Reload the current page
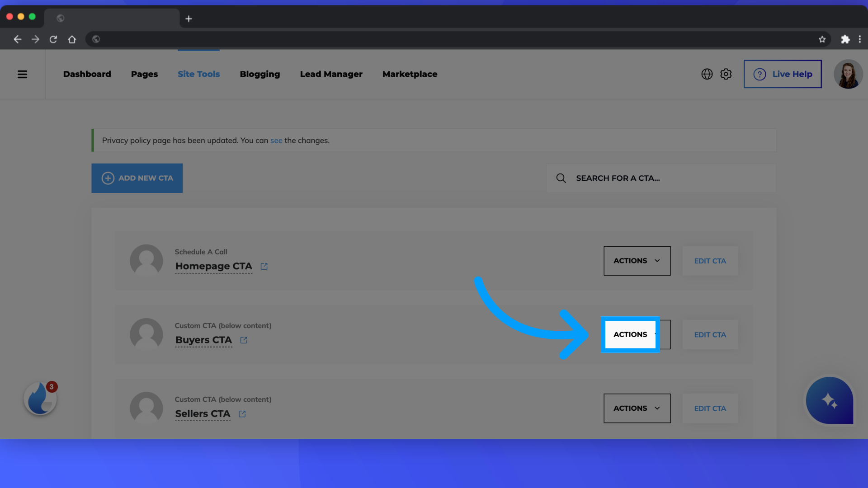The height and width of the screenshot is (488, 868). pyautogui.click(x=53, y=39)
